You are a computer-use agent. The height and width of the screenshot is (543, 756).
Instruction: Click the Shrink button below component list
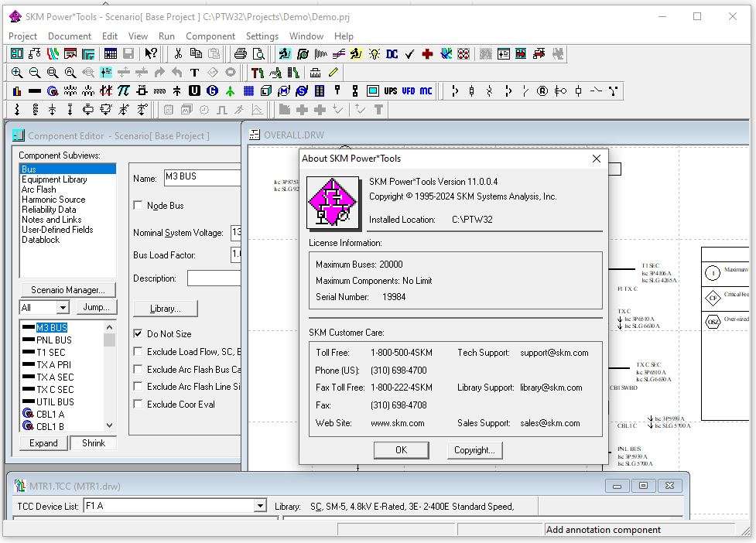(93, 442)
